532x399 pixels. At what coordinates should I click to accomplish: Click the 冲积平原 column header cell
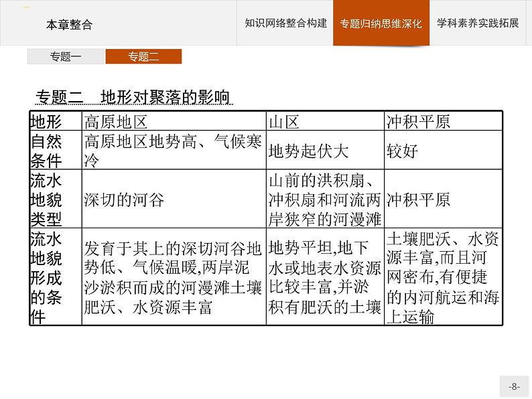tap(443, 121)
